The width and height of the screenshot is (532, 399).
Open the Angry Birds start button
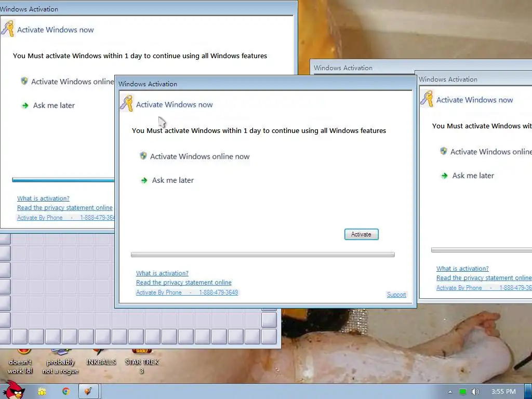coord(13,390)
